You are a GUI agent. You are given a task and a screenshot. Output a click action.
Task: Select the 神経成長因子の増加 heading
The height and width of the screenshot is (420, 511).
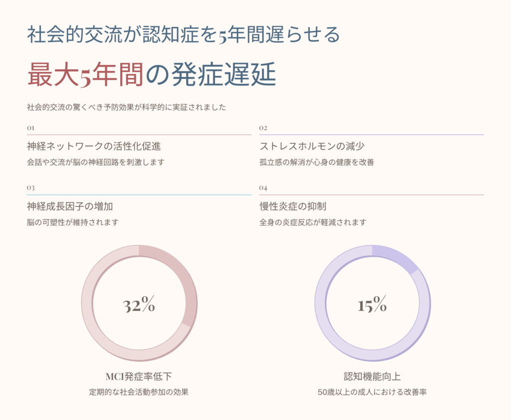(x=73, y=206)
